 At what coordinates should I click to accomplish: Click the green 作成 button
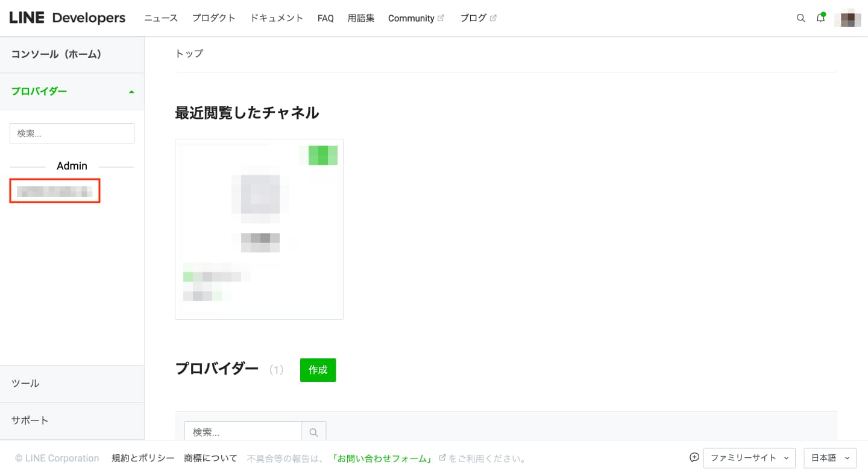(x=318, y=370)
